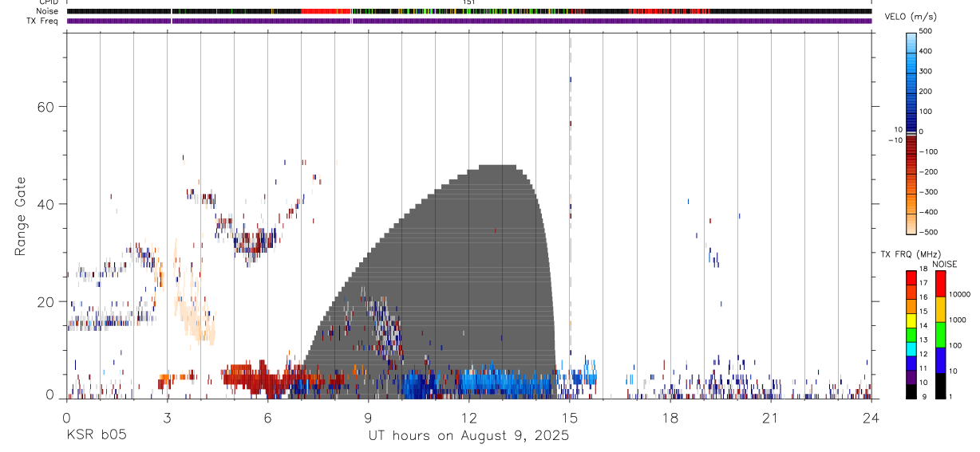
Task: Click the "-400" label on the velocity scale
Action: click(928, 212)
